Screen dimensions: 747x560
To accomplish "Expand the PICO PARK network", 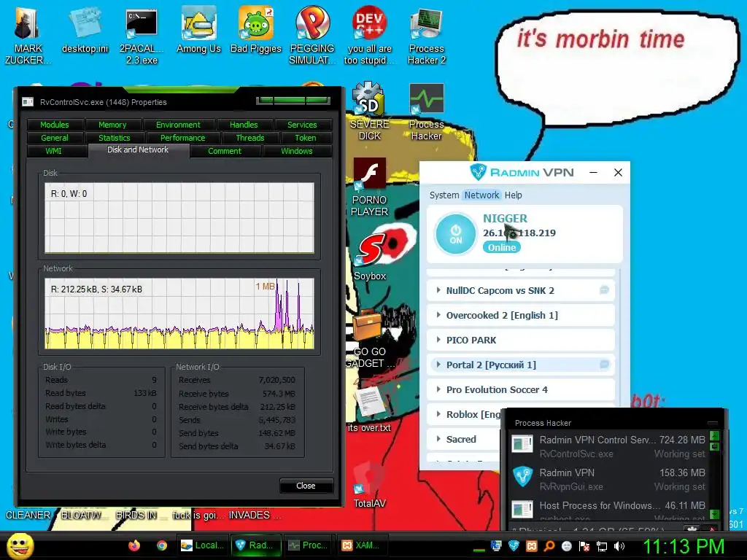I will pos(438,340).
